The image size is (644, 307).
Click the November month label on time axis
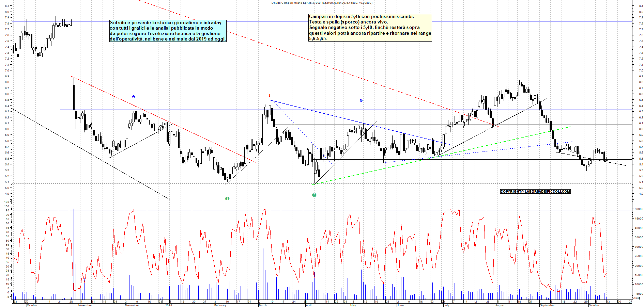click(x=85, y=305)
